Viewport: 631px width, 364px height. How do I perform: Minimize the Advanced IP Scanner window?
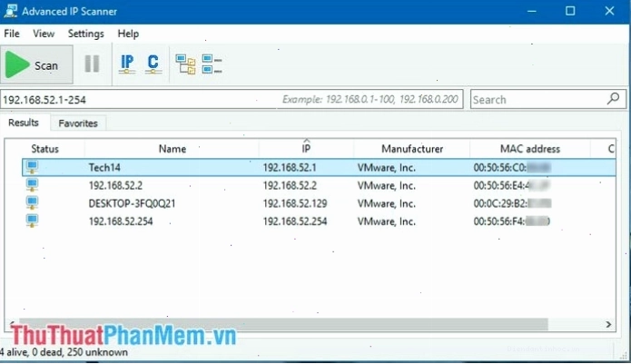[x=532, y=11]
